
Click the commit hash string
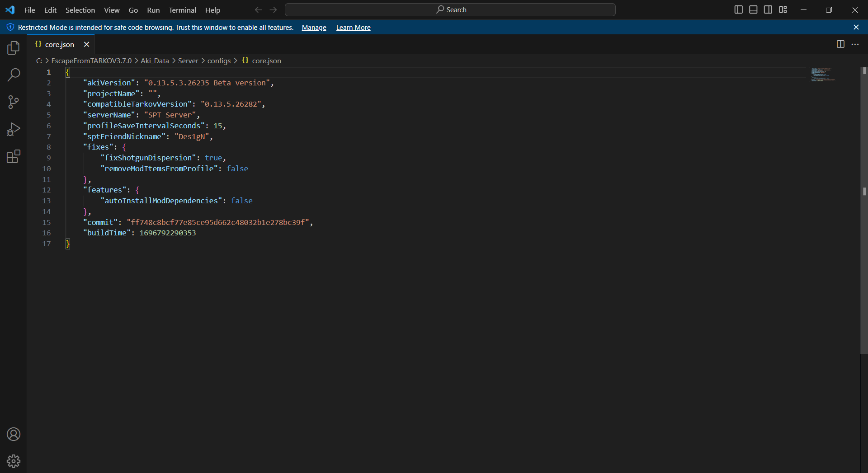tap(218, 222)
